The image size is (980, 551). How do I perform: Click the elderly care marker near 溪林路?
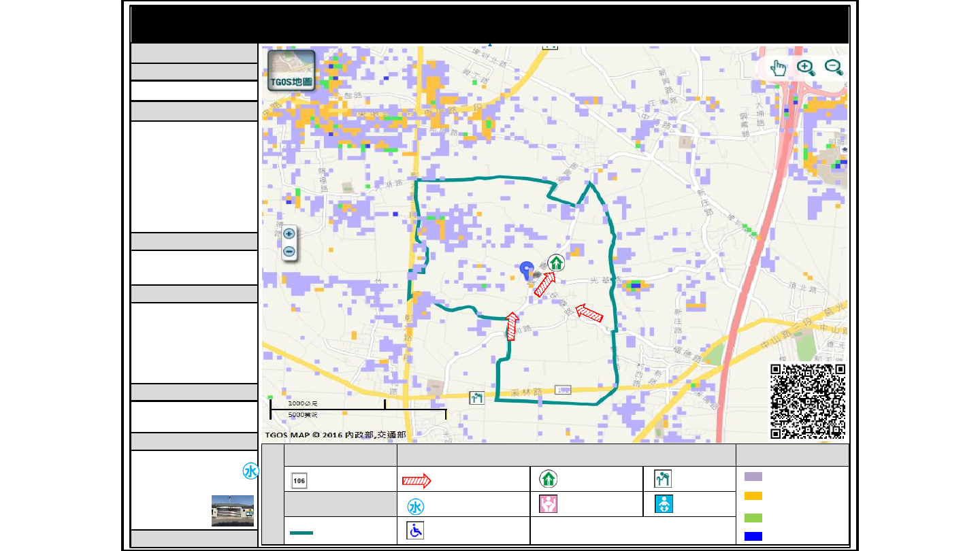476,398
